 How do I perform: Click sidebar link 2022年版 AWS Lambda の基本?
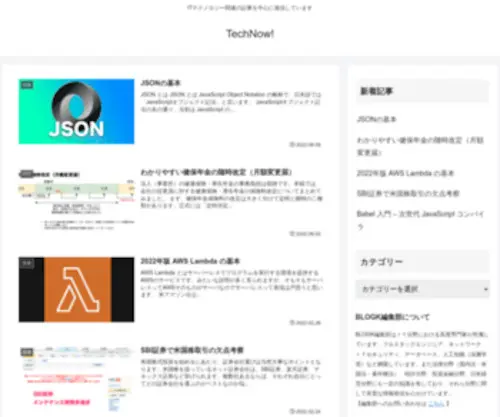405,173
